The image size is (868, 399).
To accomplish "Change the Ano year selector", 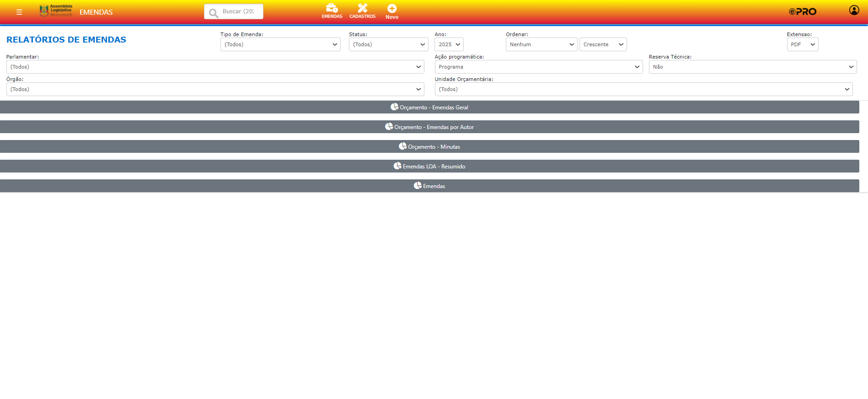I will (449, 44).
